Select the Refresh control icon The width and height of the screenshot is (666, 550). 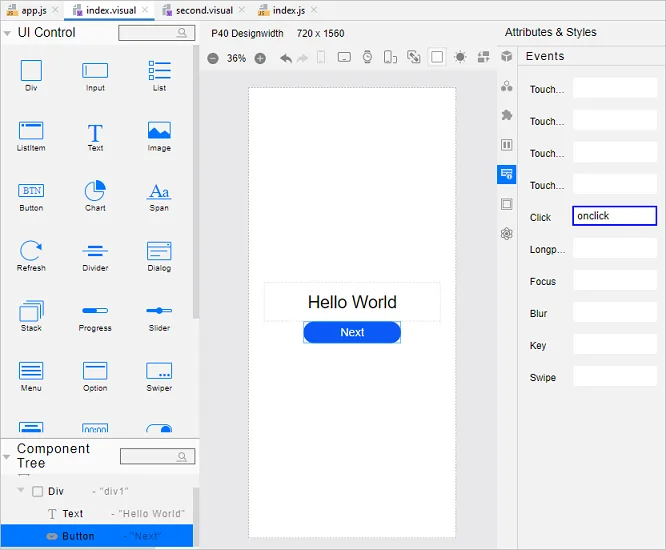click(x=31, y=251)
